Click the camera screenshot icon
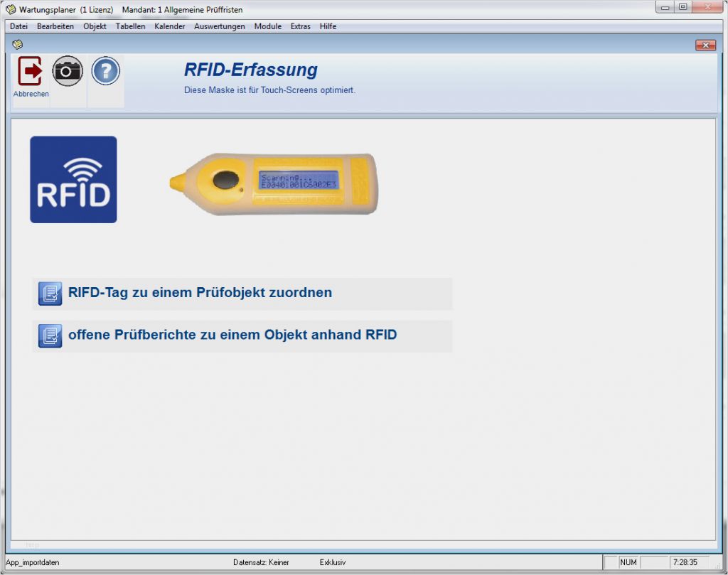Screen dimensions: 728x575 (68, 70)
